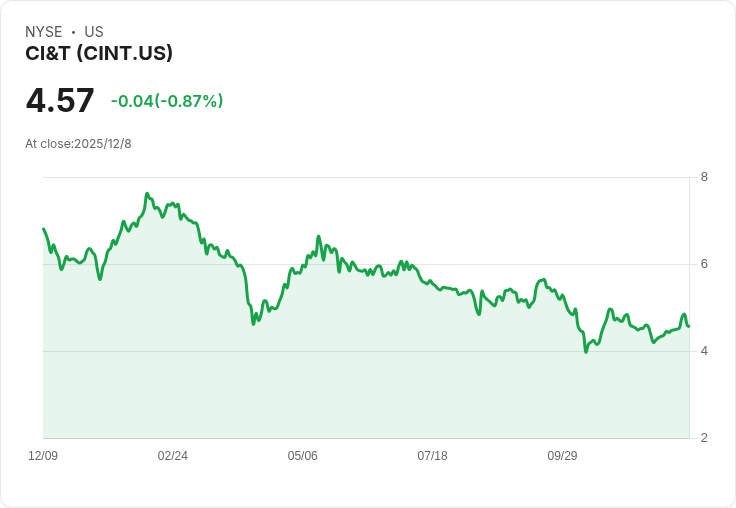
Task: Select the 09/29 date on x-axis
Action: (x=562, y=455)
